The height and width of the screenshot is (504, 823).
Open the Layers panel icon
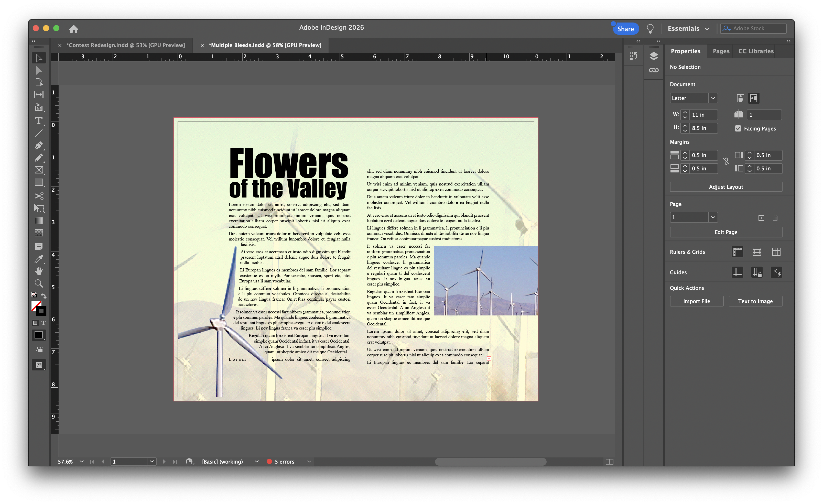pyautogui.click(x=654, y=56)
